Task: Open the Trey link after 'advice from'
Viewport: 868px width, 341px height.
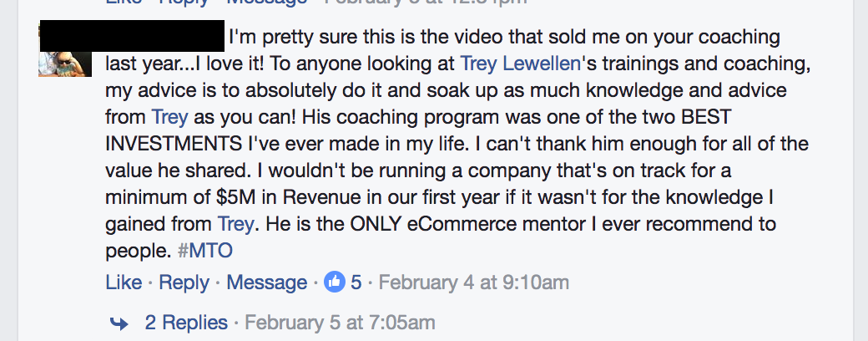Action: (169, 118)
